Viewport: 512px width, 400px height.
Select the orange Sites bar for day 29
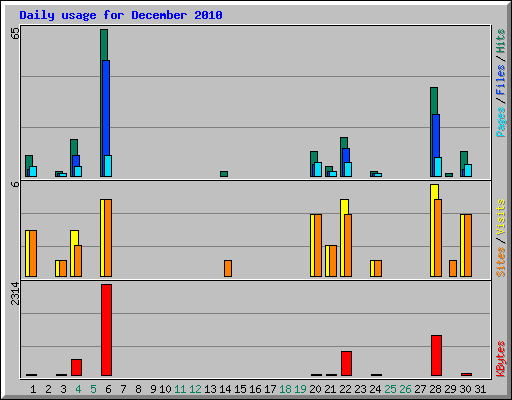pos(453,269)
